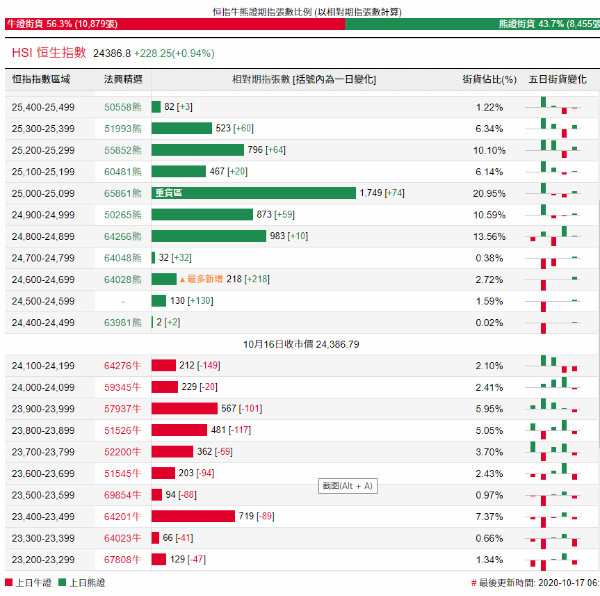Click the five-day chart for 25,400-25,499
600x596 pixels.
(x=553, y=106)
